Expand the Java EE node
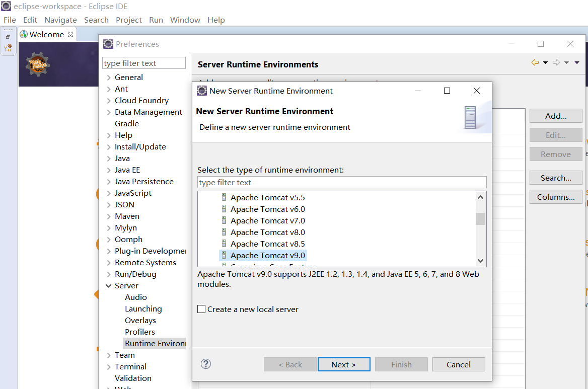 (x=109, y=170)
